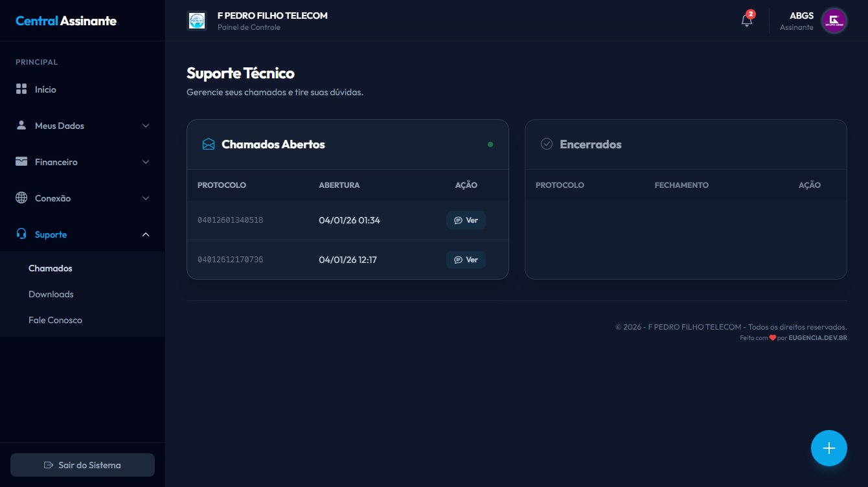Open the ABGS user avatar

(x=834, y=21)
